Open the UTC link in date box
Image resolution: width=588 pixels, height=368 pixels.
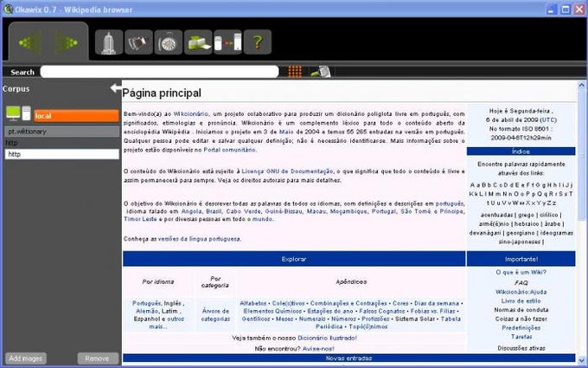click(x=548, y=120)
